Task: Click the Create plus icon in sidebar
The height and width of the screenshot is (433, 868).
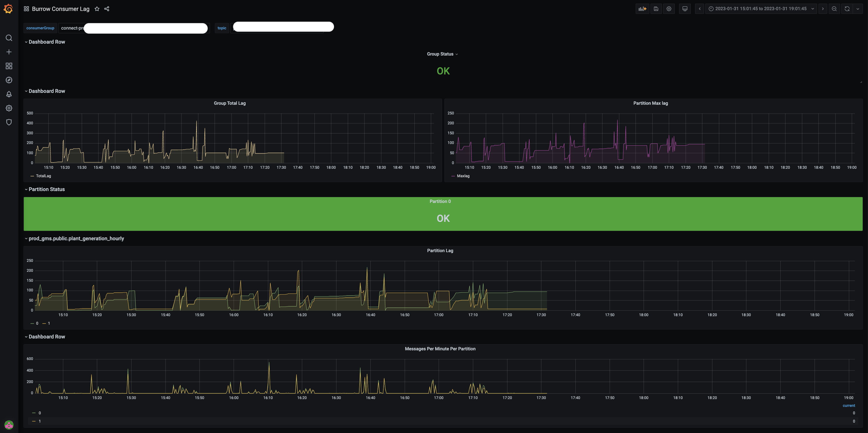Action: click(9, 52)
